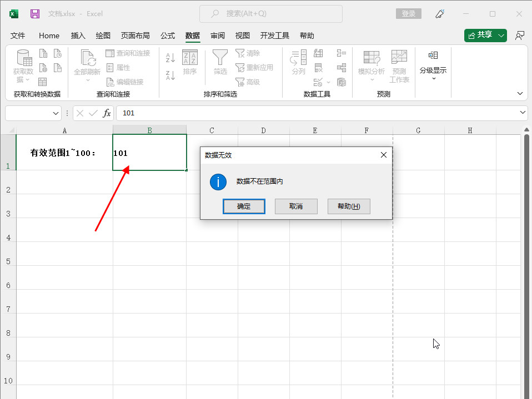Open Queries and Connections (查询和连接) button
Image resolution: width=532 pixels, height=399 pixels.
tap(128, 53)
